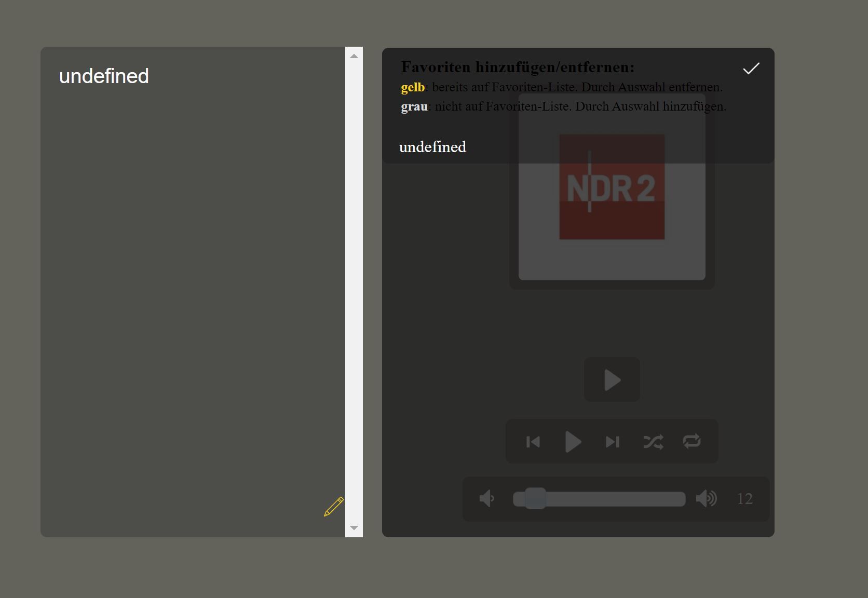Confirm favorites with the checkmark icon
The width and height of the screenshot is (868, 598).
coord(751,69)
